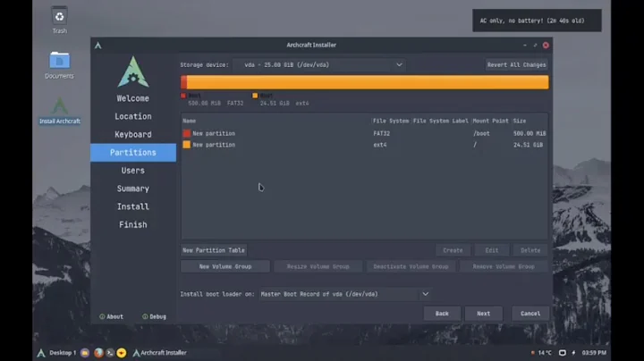Click the display icon in system tray

click(x=563, y=353)
